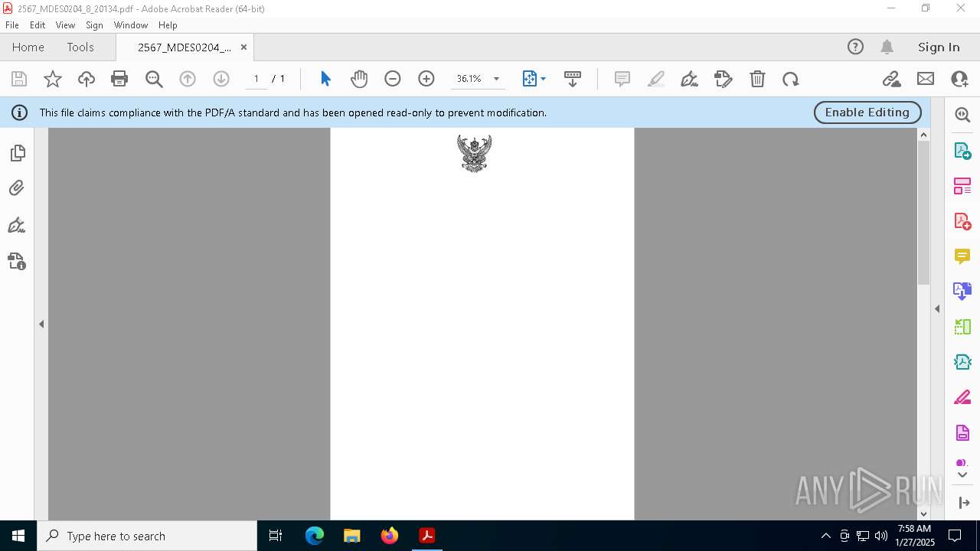Click the zoom percentage field 36.1%
The image size is (980, 551).
pyautogui.click(x=469, y=79)
